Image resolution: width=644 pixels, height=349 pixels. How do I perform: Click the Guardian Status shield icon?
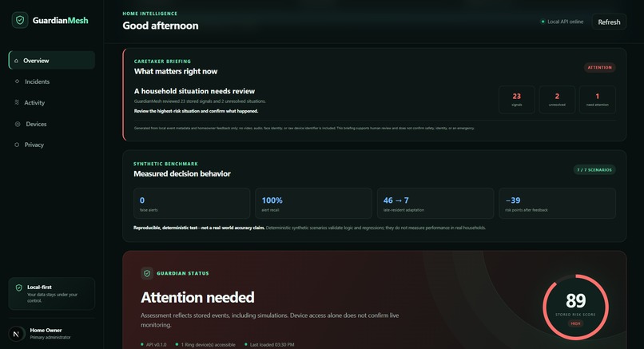pos(147,273)
